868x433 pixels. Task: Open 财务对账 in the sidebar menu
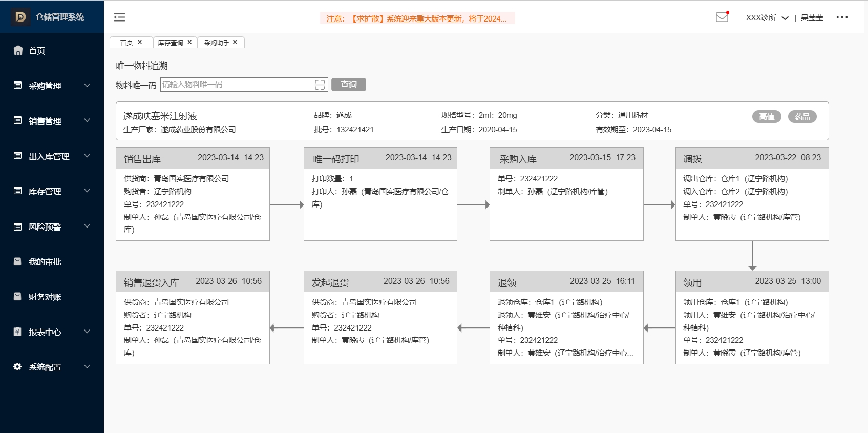pyautogui.click(x=45, y=297)
